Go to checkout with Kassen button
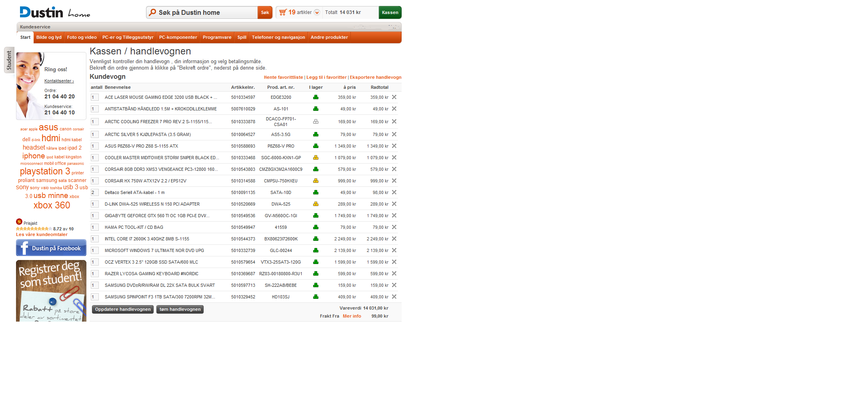Image resolution: width=868 pixels, height=408 pixels. coord(390,12)
